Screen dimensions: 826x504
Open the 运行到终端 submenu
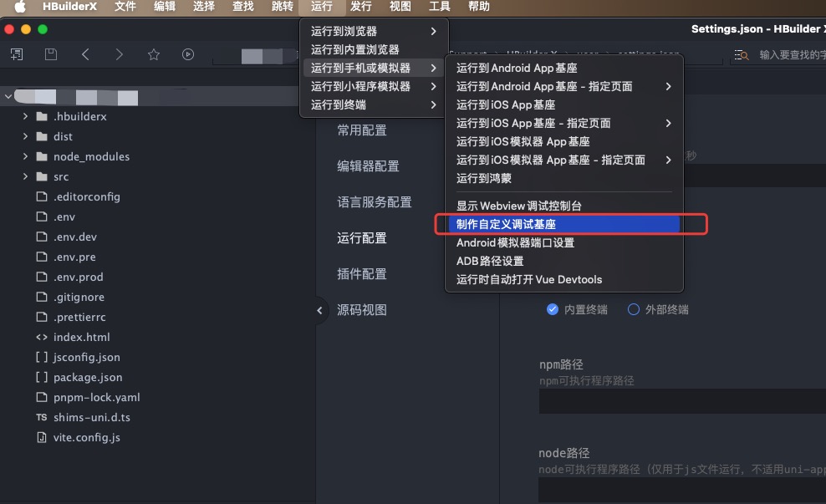point(374,104)
